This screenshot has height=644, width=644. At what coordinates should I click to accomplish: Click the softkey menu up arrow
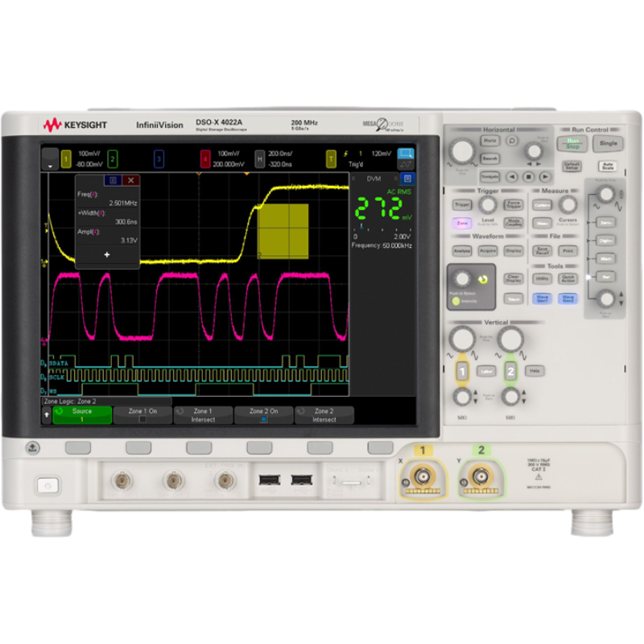(x=47, y=415)
